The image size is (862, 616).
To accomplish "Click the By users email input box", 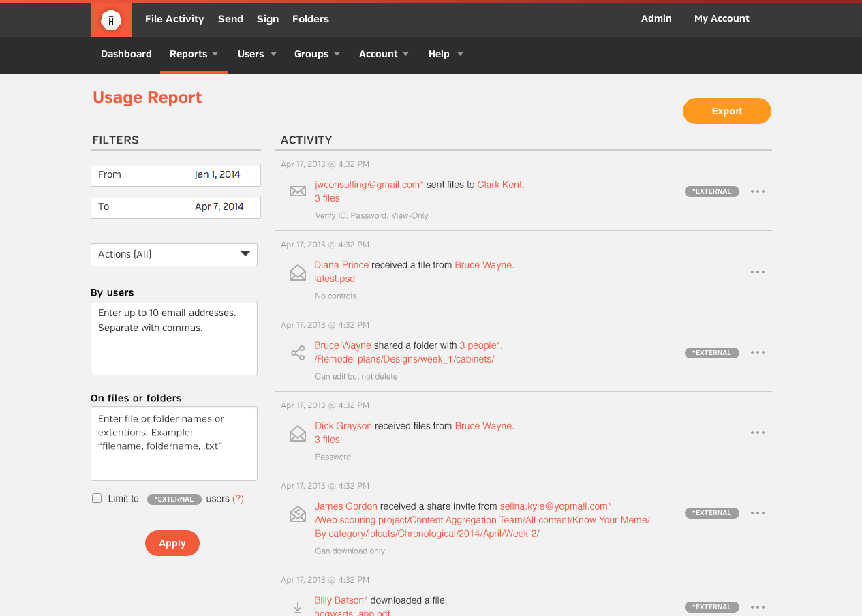I will pyautogui.click(x=174, y=337).
